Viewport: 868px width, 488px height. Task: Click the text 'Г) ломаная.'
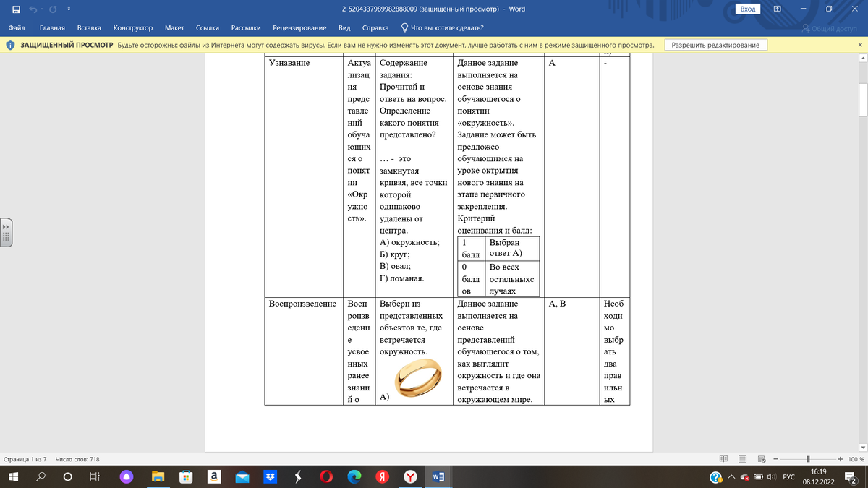401,278
